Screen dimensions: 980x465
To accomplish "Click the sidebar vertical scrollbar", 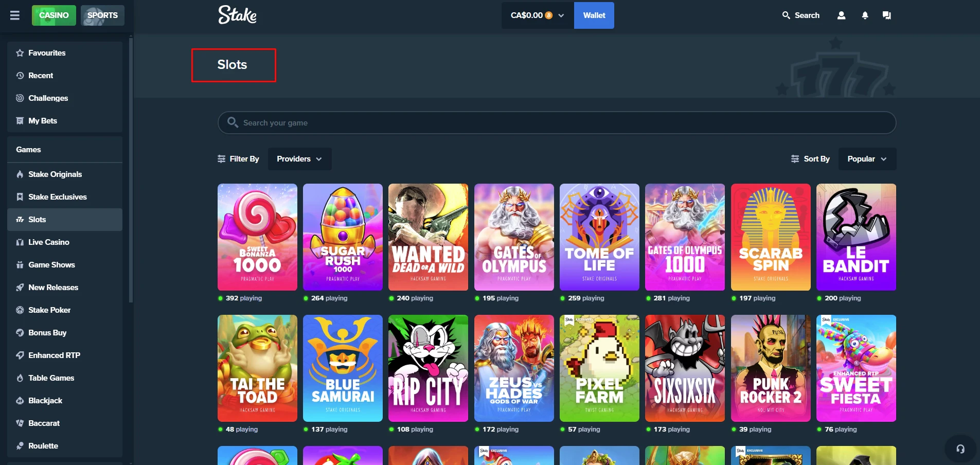I will coord(131,170).
